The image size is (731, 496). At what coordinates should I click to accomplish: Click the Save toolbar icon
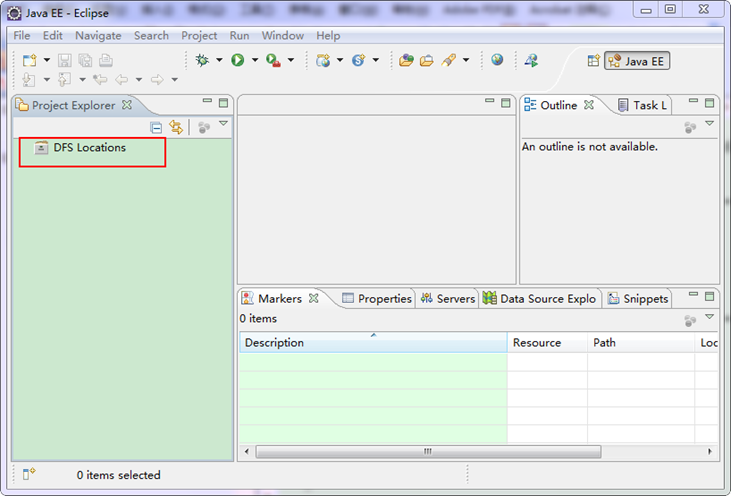click(64, 60)
